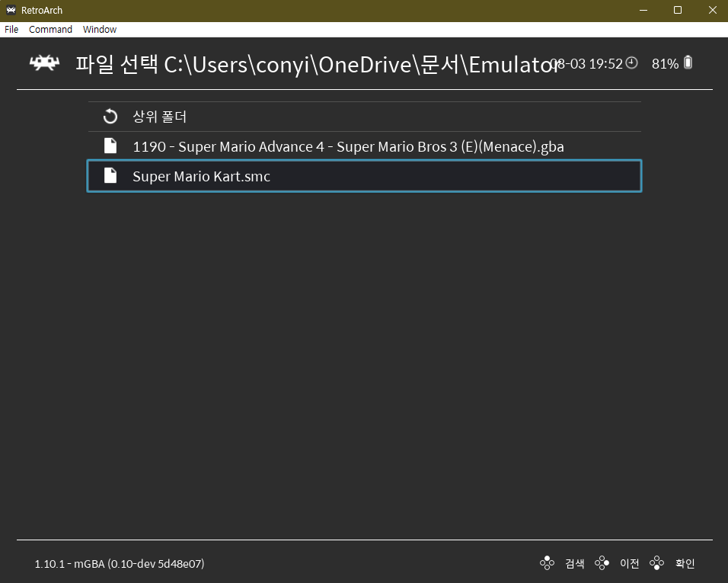
Task: Click the RetroArch title bar app icon
Action: [x=11, y=10]
